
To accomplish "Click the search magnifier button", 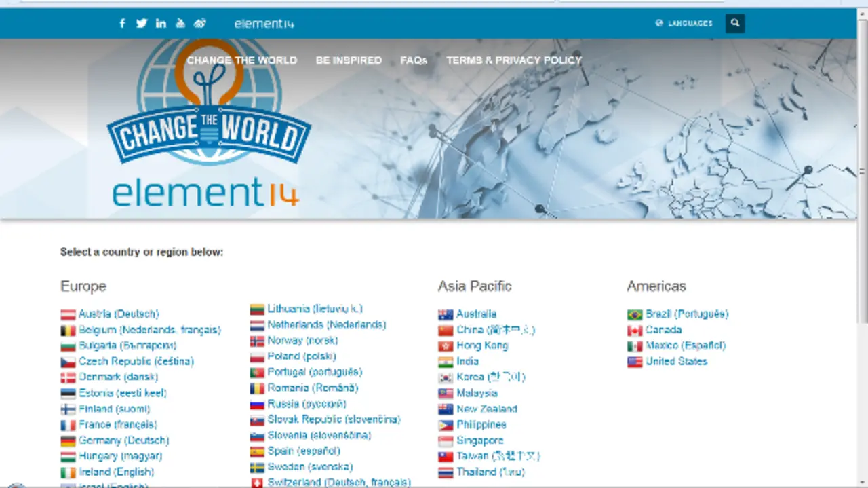I will pyautogui.click(x=734, y=23).
